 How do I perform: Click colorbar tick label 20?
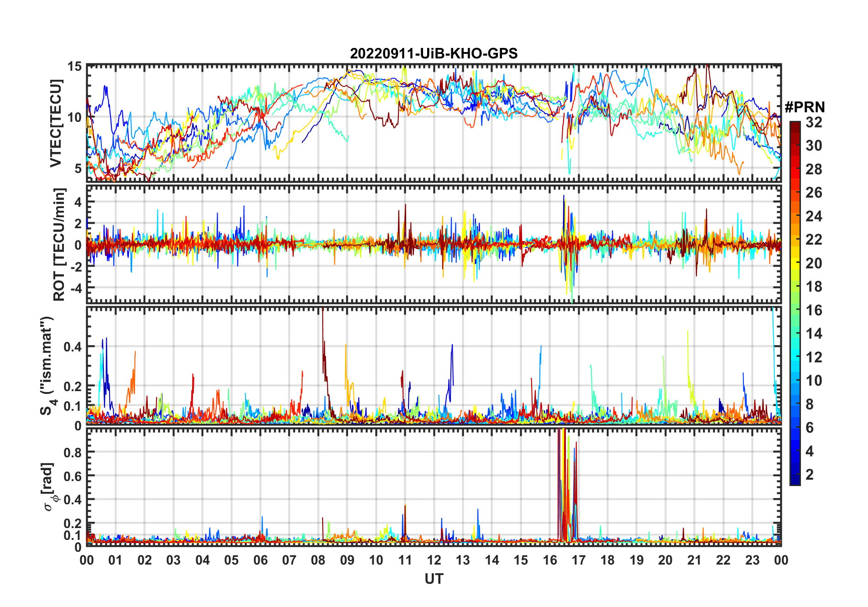tap(814, 263)
